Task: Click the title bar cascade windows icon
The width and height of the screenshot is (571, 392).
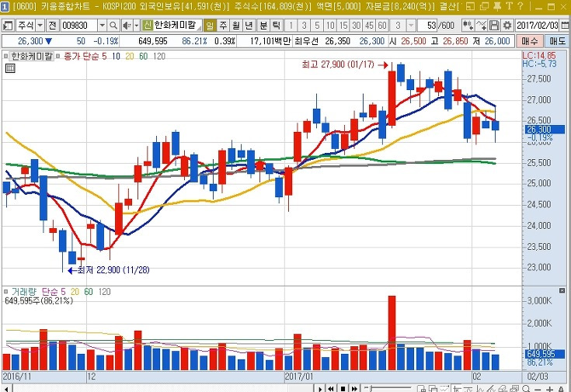Action: (x=484, y=6)
